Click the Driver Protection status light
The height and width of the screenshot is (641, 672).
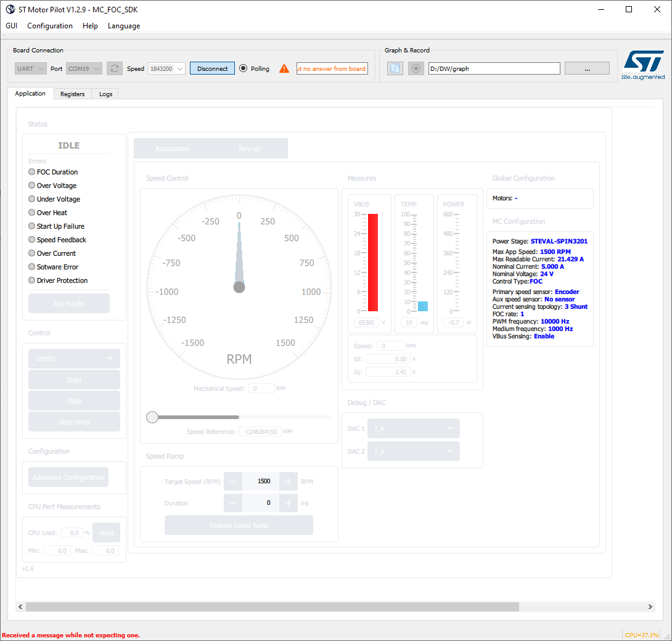[31, 280]
